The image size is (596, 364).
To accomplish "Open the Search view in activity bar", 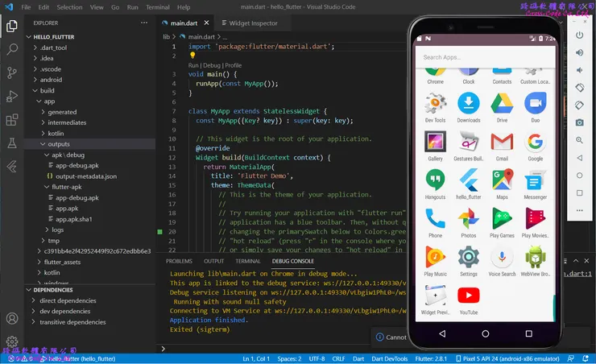I will pos(12,49).
